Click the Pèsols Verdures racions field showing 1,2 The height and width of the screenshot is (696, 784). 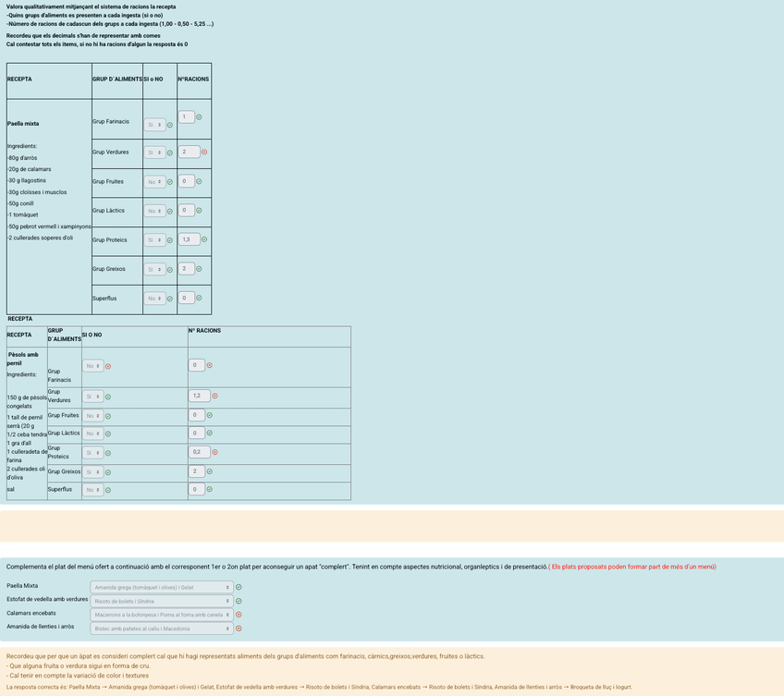pos(200,396)
